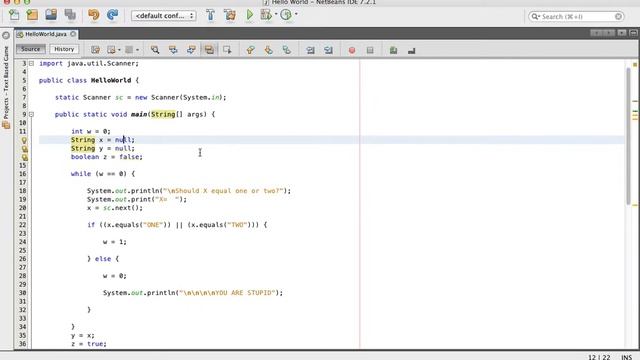Click the Last Edit editor icon

[95, 50]
